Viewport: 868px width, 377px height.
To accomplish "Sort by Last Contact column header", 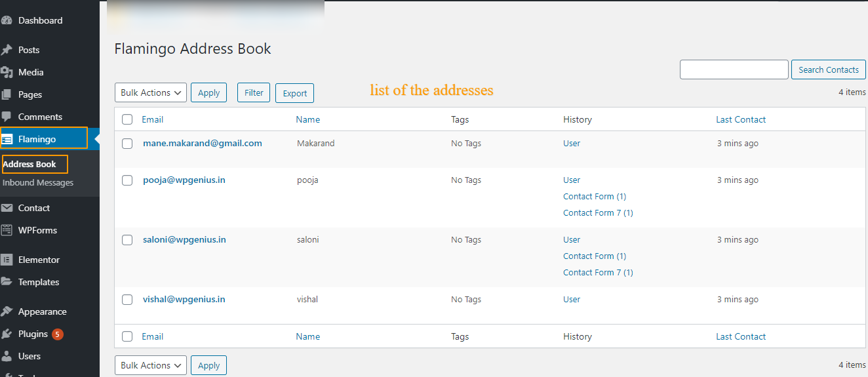I will coord(741,119).
